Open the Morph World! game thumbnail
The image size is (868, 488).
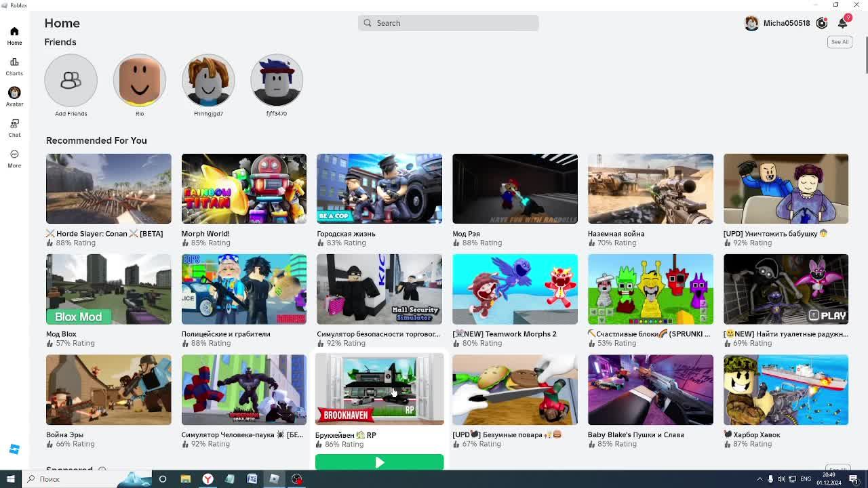click(x=244, y=188)
